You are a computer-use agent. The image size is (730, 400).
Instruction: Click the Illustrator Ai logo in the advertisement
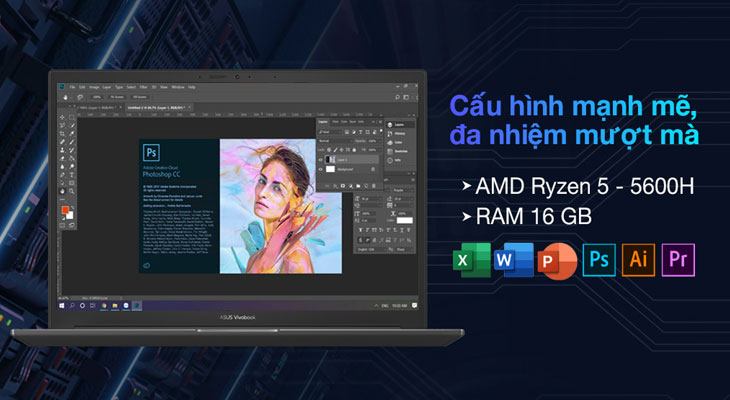click(x=638, y=260)
